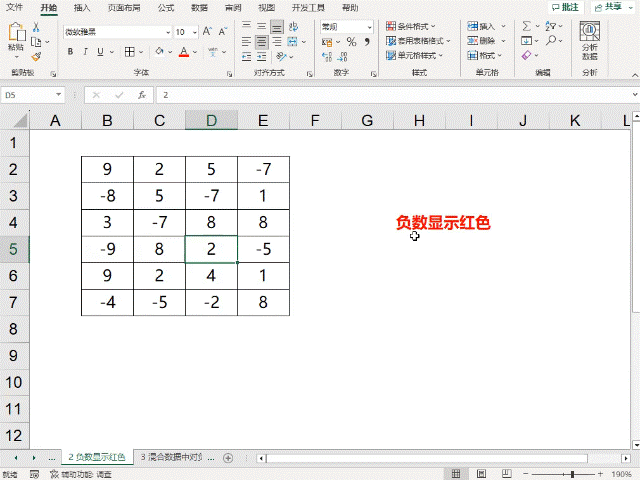640x480 pixels.
Task: Open the Format cells button
Action: [x=484, y=55]
